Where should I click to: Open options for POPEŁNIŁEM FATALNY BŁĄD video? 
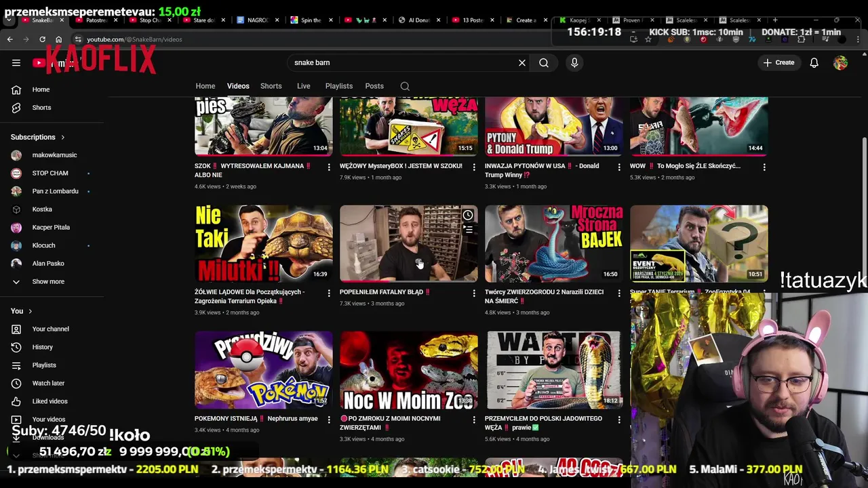474,293
